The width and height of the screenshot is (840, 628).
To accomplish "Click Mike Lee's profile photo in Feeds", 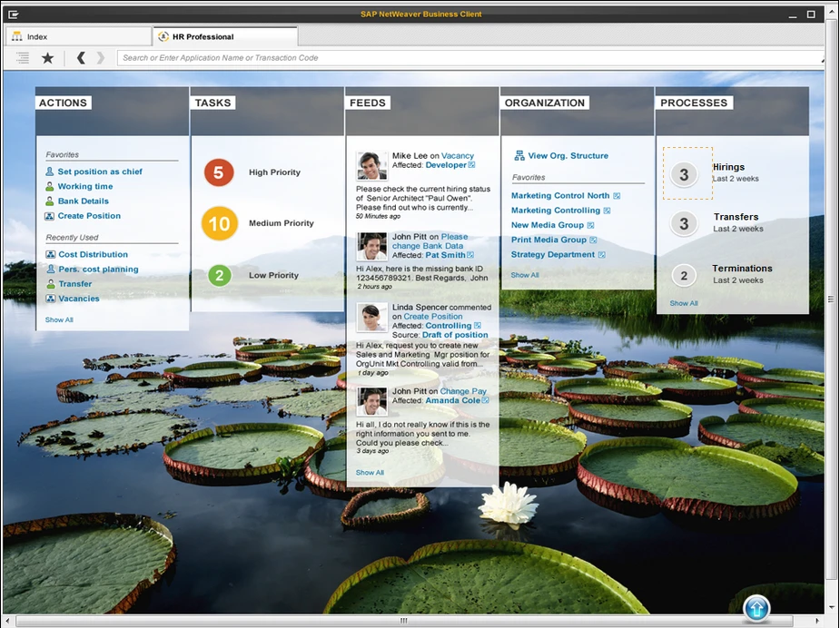I will pyautogui.click(x=371, y=166).
